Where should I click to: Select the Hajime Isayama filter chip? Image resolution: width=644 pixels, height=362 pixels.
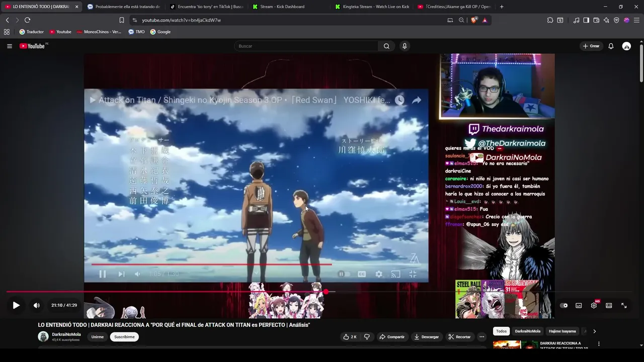[562, 331]
